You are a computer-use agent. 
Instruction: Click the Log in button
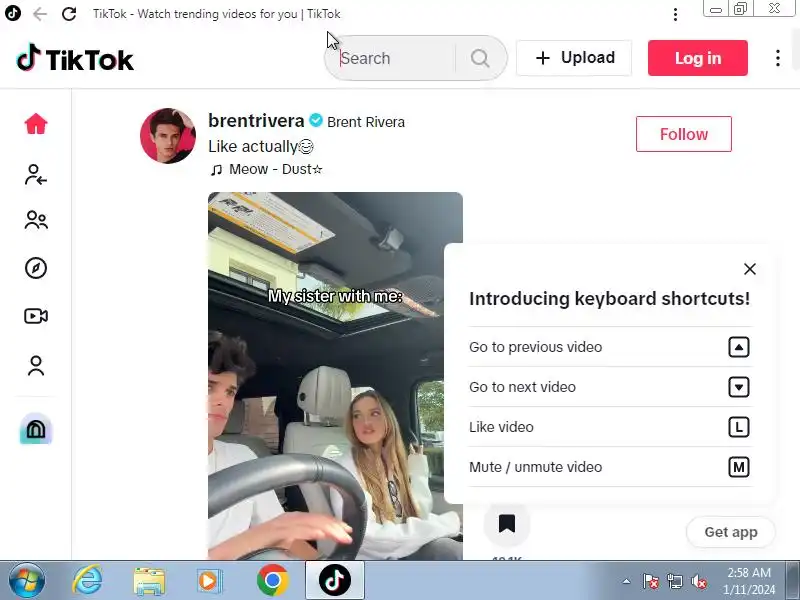click(x=698, y=58)
